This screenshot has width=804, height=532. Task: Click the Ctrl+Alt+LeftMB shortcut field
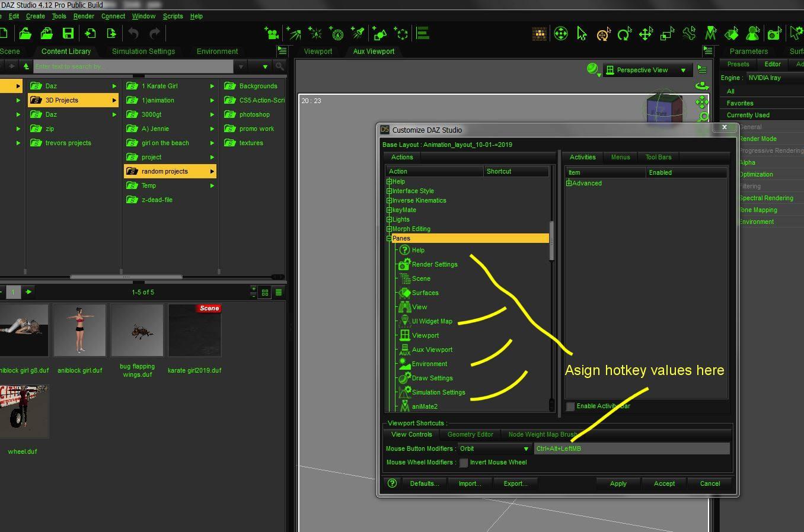point(631,448)
